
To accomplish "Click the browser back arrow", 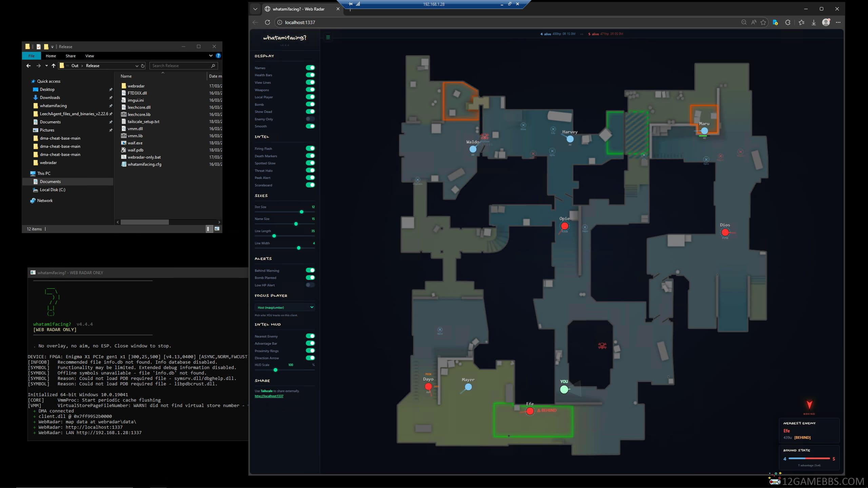I will click(255, 22).
